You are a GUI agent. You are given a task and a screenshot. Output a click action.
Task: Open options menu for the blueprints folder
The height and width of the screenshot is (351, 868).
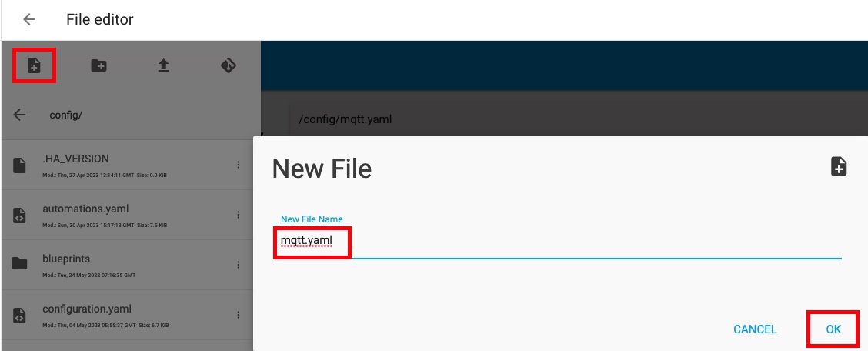point(238,265)
